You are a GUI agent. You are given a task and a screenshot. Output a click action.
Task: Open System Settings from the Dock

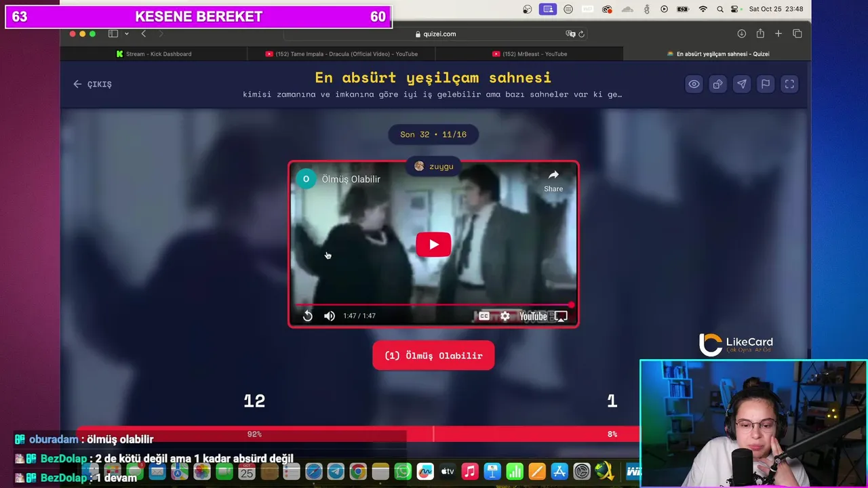click(582, 472)
